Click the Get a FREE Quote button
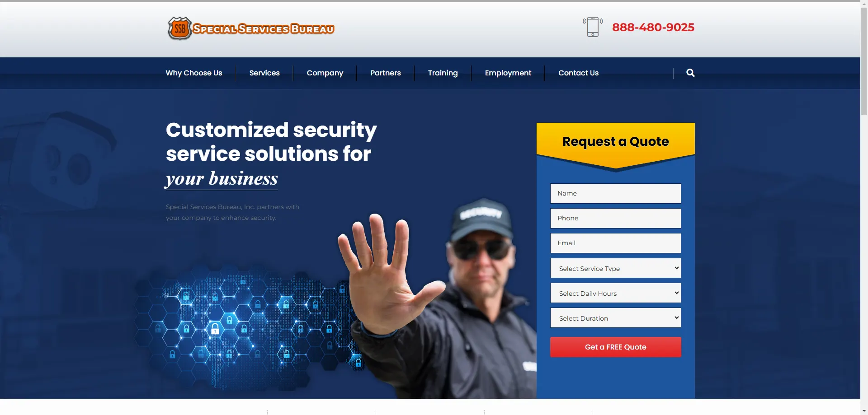 coord(615,347)
